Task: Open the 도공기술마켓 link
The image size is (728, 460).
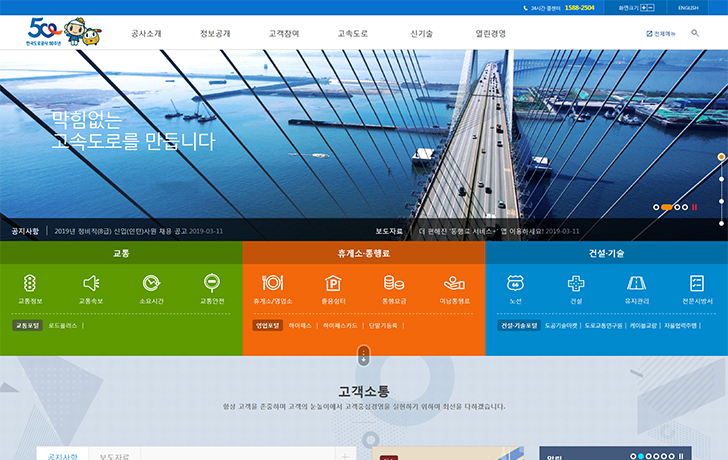Action: point(561,326)
